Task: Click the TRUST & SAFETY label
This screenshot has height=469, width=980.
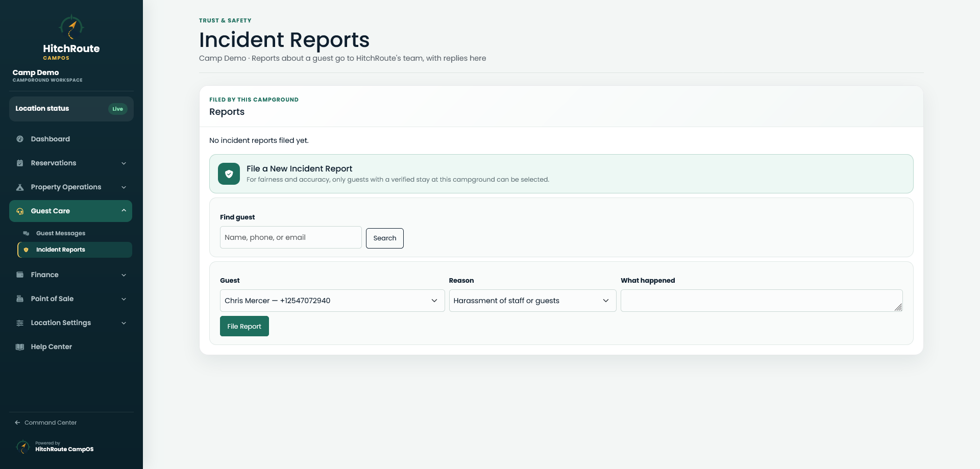Action: (x=225, y=20)
